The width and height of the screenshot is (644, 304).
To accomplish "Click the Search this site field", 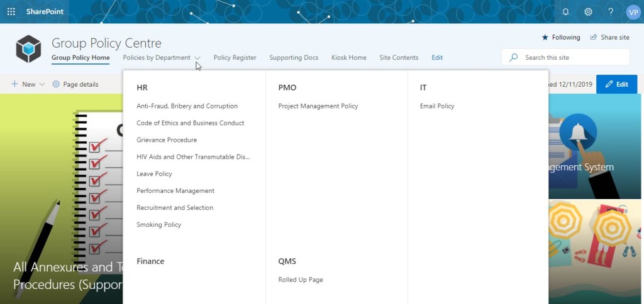I will pos(572,57).
